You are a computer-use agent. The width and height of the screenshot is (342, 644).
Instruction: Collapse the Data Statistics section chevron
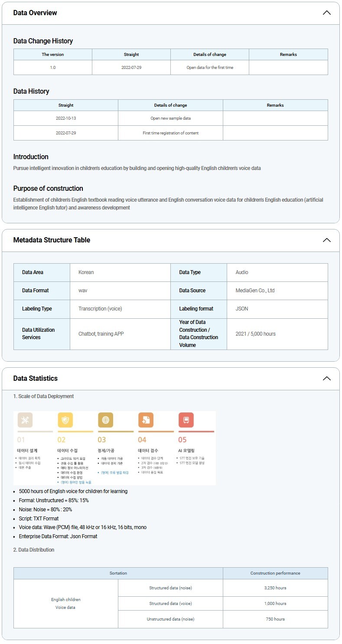pos(326,379)
